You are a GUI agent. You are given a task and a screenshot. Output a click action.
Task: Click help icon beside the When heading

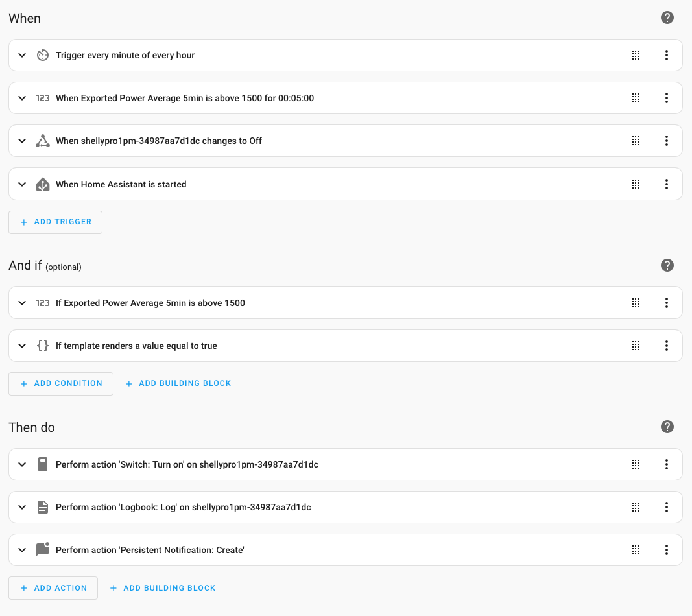point(667,18)
